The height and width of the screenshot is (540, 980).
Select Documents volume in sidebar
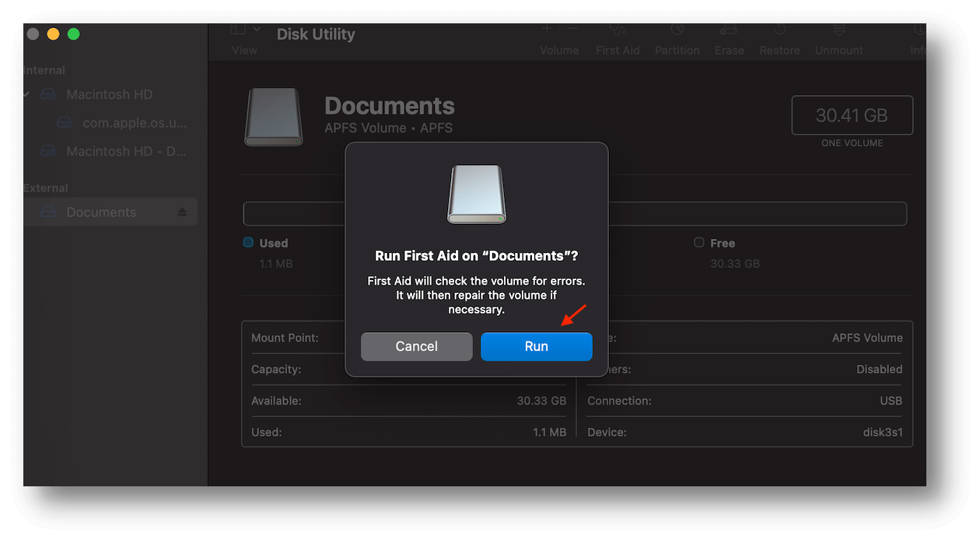click(101, 212)
